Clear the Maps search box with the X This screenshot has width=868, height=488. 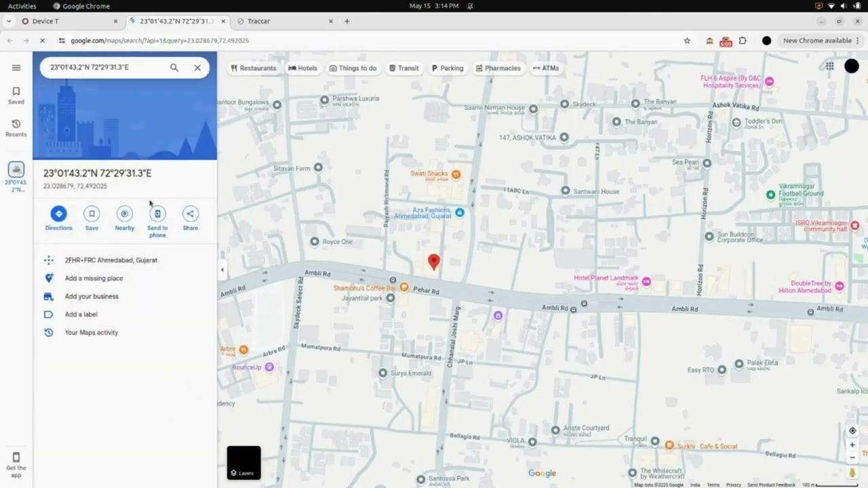pyautogui.click(x=197, y=68)
